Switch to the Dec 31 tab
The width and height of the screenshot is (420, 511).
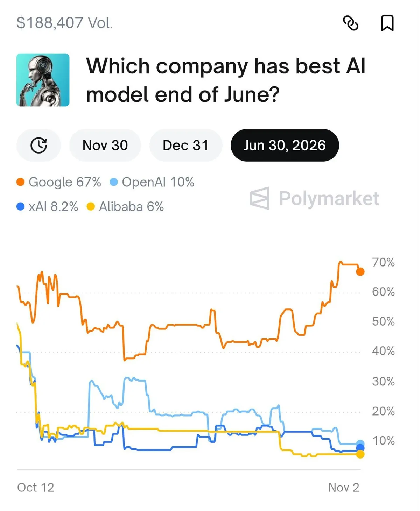coord(185,145)
